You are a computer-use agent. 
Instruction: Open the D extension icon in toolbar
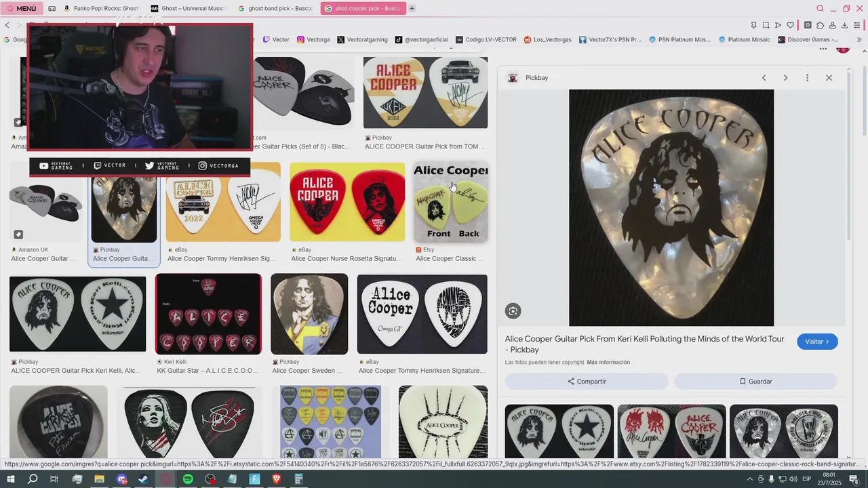808,25
